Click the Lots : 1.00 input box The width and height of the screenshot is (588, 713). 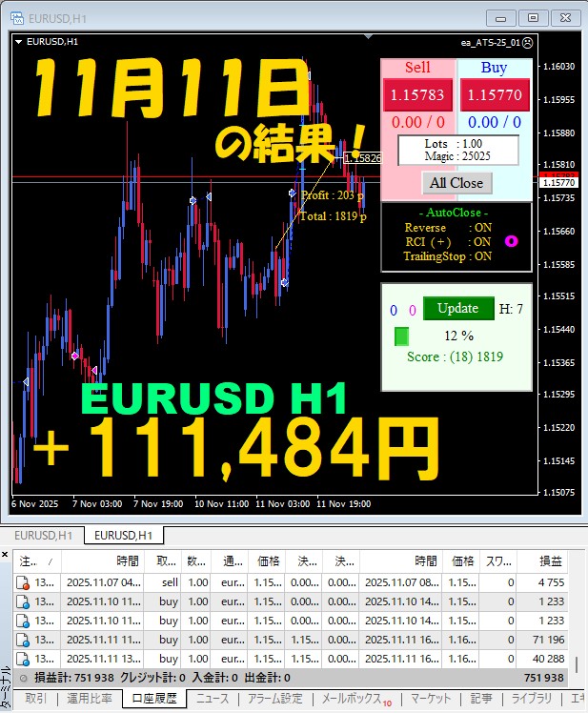[458, 150]
